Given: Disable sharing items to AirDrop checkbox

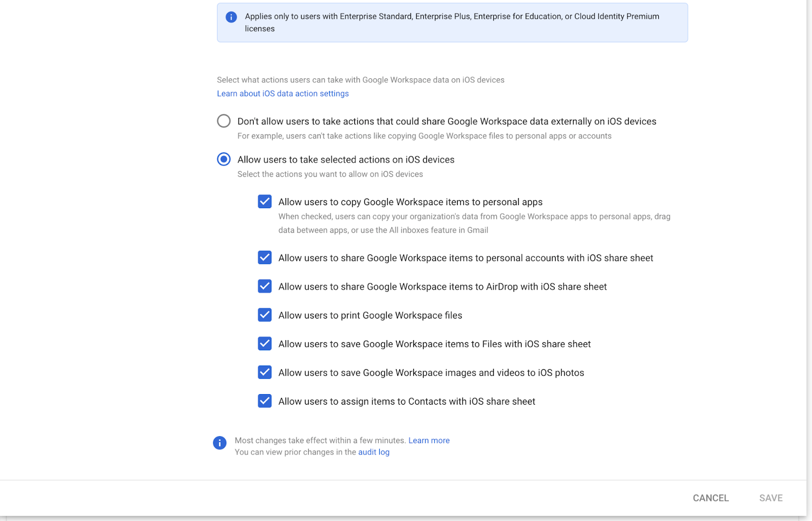Looking at the screenshot, I should tap(264, 286).
